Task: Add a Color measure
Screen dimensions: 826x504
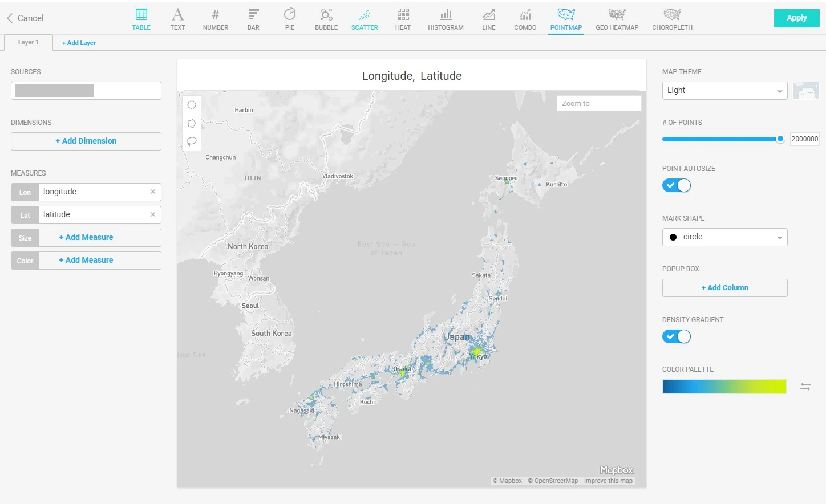Action: (86, 261)
